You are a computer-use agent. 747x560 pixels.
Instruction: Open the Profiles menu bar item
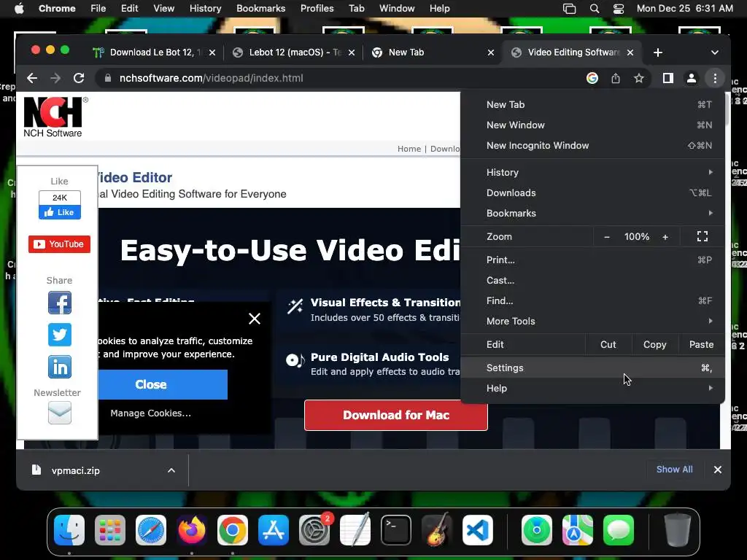click(x=317, y=9)
